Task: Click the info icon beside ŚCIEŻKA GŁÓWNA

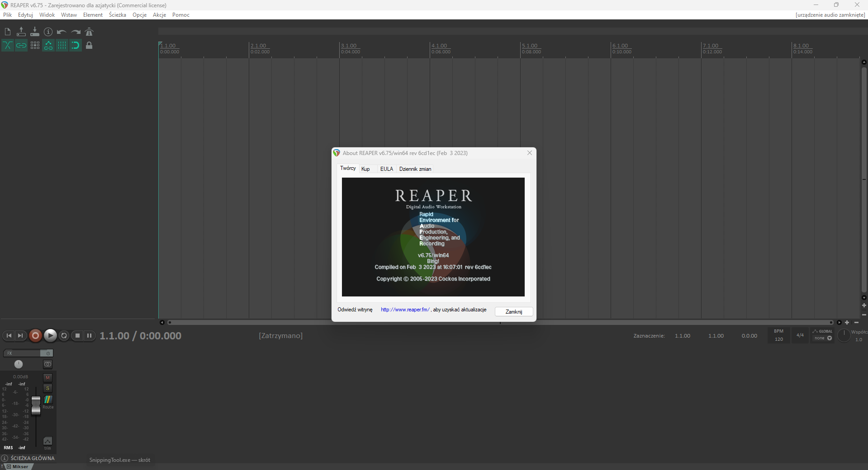Action: pyautogui.click(x=5, y=458)
